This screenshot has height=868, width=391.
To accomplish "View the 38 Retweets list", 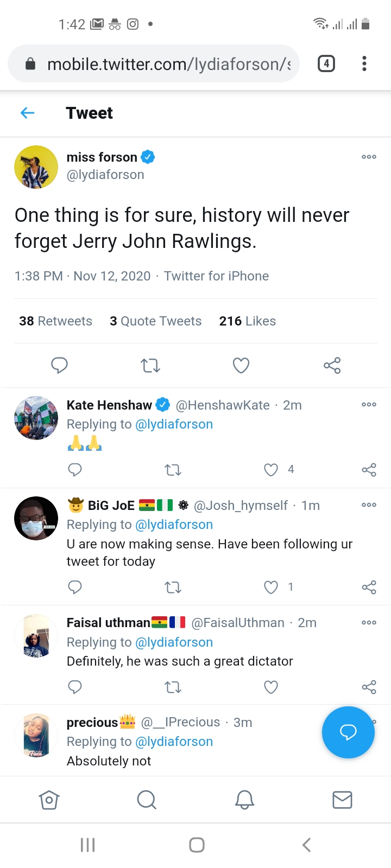I will point(55,321).
